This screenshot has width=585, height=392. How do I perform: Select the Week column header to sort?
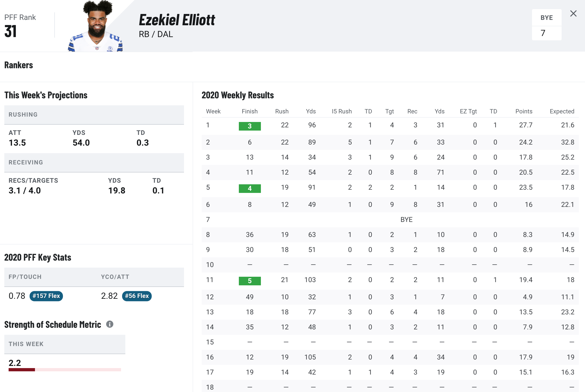[x=213, y=111]
